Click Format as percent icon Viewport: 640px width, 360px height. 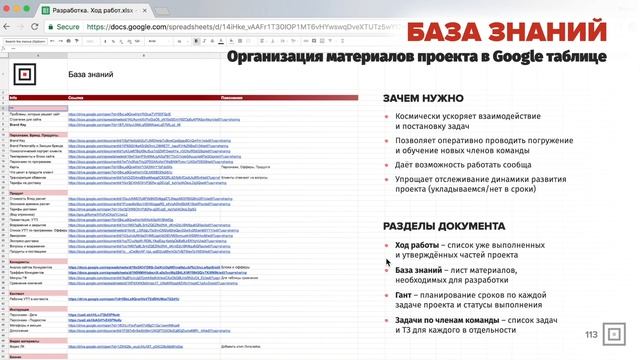[113, 41]
